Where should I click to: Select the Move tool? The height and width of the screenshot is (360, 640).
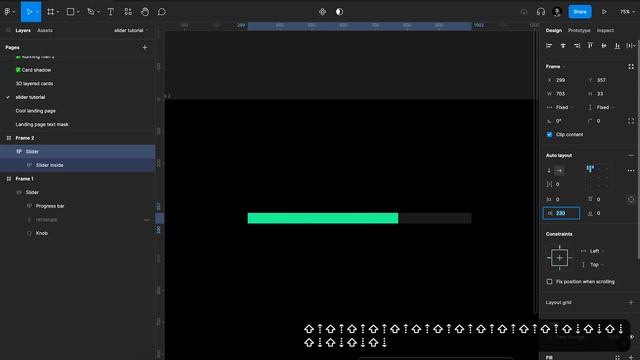(x=29, y=12)
